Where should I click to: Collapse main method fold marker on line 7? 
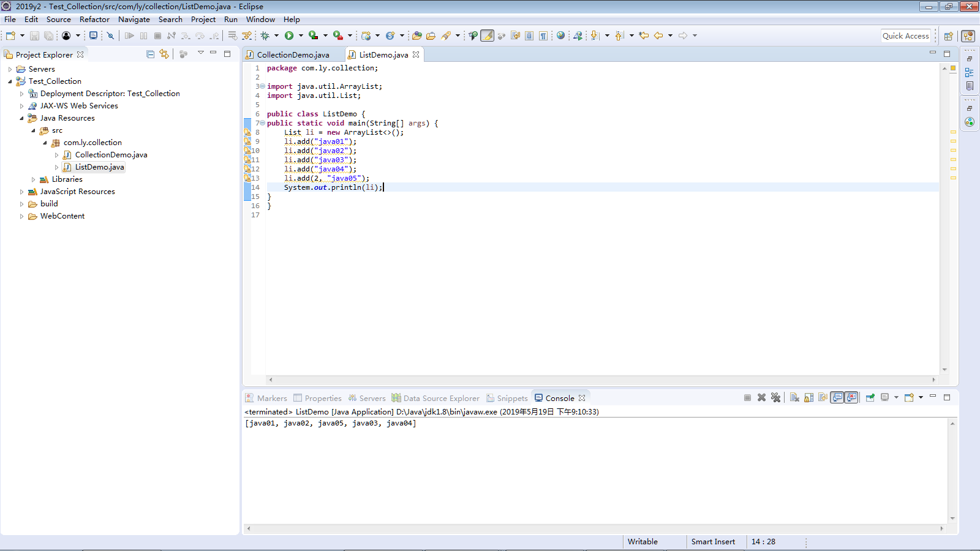tap(262, 123)
